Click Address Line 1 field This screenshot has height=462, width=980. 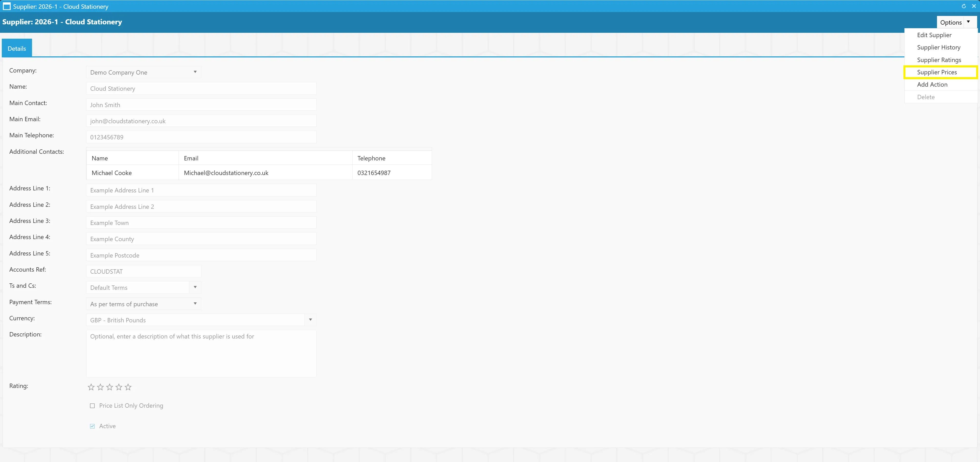click(201, 190)
